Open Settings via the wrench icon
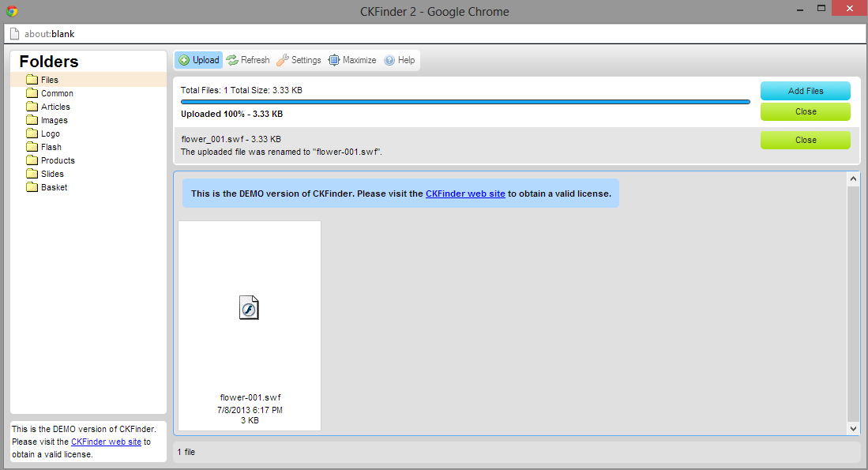The image size is (868, 470). point(282,60)
